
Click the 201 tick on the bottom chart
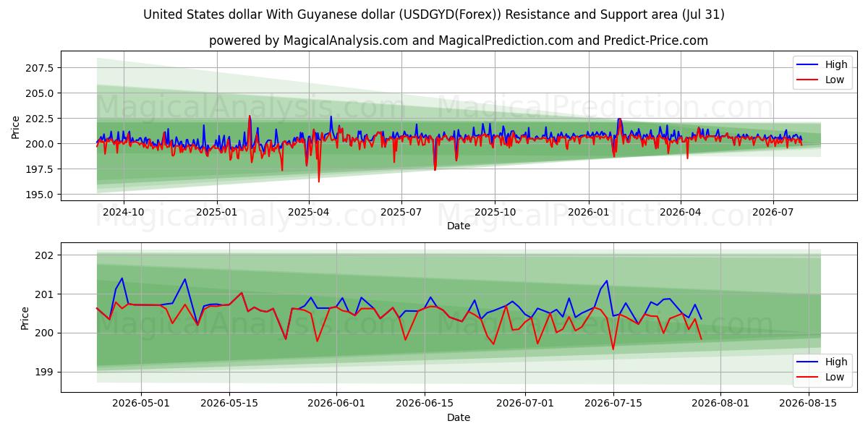pyautogui.click(x=45, y=294)
